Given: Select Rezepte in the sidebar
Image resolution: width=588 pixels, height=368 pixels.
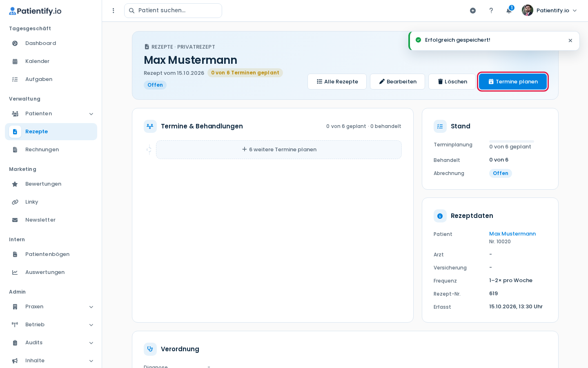Looking at the screenshot, I should pyautogui.click(x=51, y=132).
